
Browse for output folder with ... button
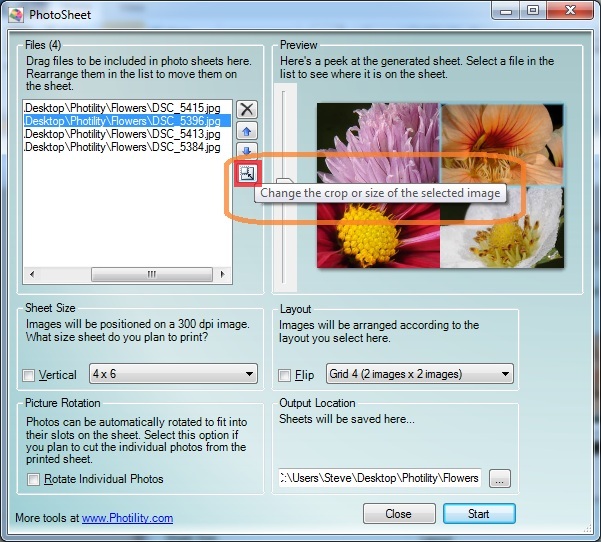pos(499,478)
